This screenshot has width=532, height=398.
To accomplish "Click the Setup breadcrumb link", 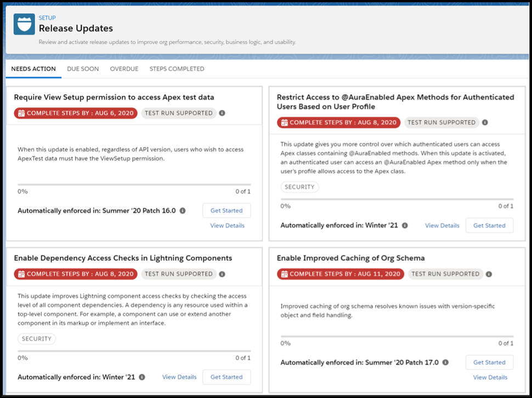I will tap(47, 18).
